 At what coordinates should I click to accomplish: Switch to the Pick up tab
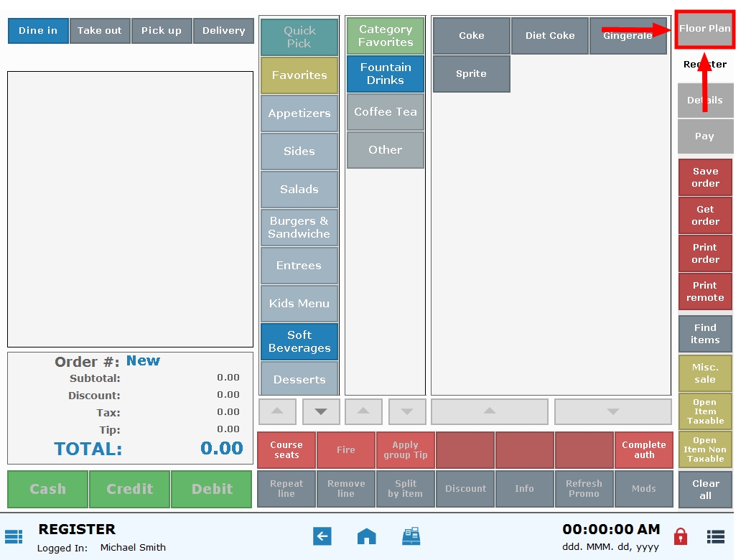(162, 31)
